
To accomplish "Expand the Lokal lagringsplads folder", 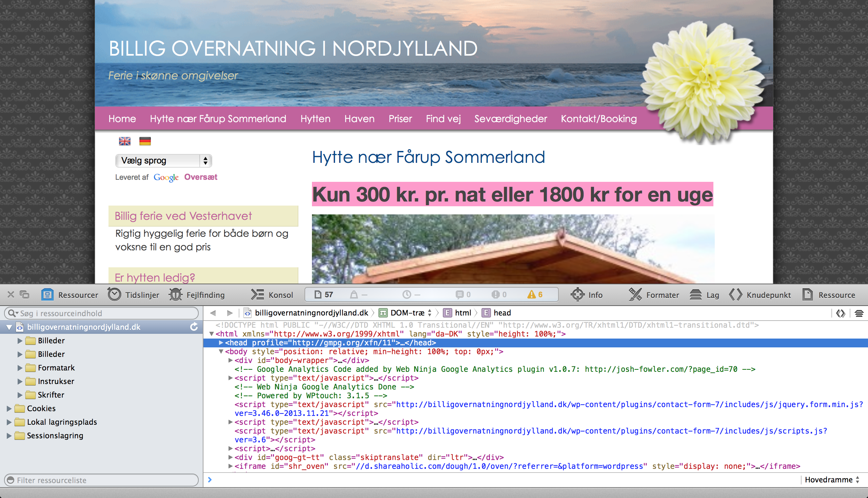I will 9,422.
